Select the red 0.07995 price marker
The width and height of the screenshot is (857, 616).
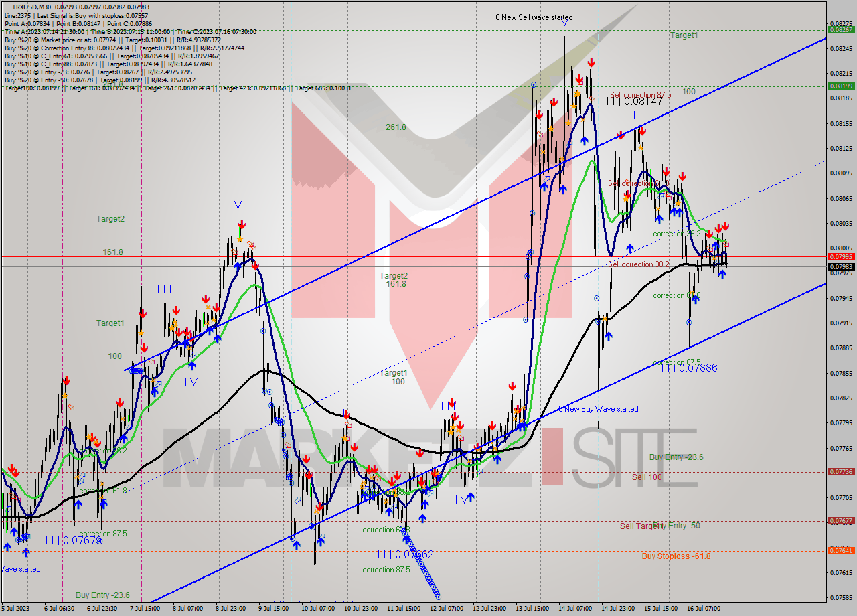click(840, 256)
